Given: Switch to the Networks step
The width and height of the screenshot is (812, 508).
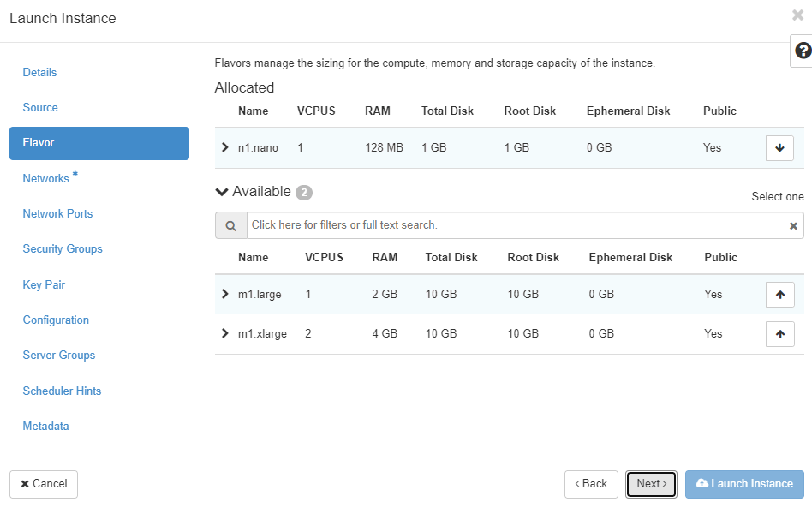Looking at the screenshot, I should (x=46, y=178).
